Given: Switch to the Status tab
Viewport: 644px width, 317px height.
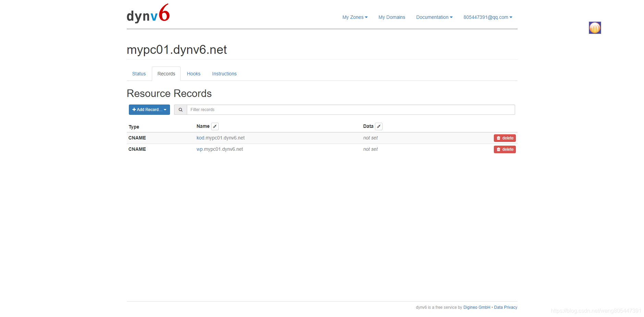Looking at the screenshot, I should [139, 74].
